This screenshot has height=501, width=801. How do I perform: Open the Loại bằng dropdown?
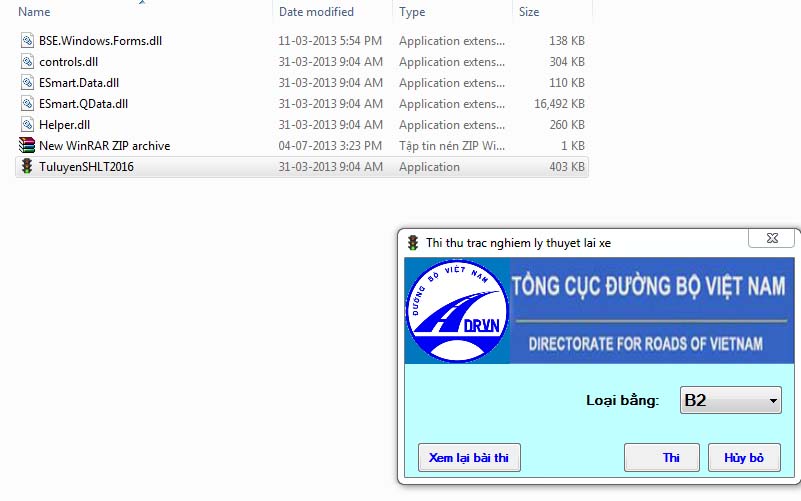pos(730,401)
